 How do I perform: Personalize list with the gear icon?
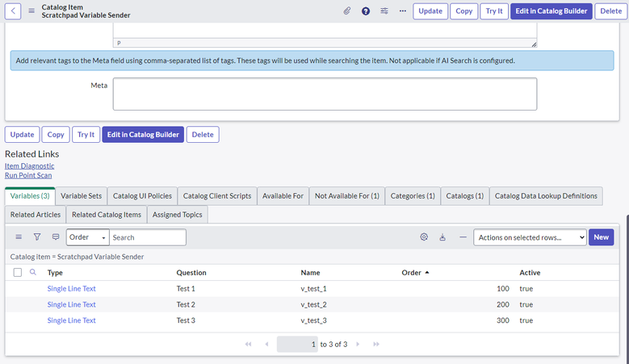tap(424, 237)
